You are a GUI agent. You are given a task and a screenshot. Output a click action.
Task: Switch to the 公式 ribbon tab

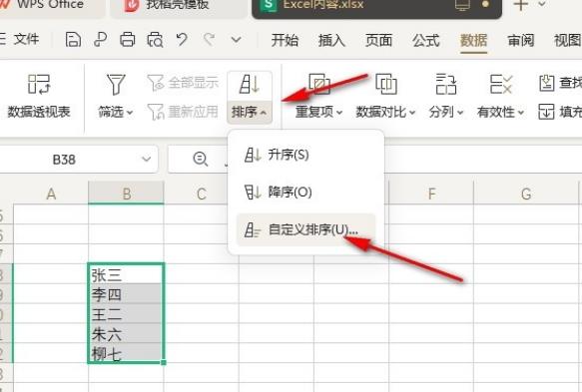click(x=425, y=40)
